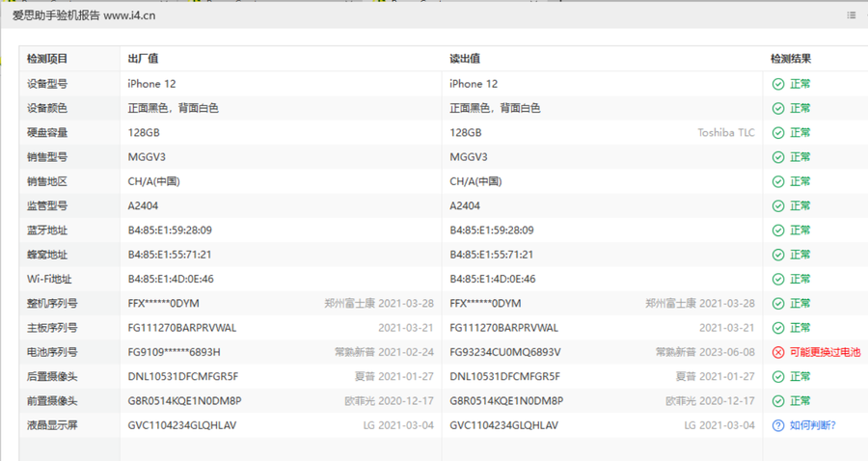This screenshot has width=868, height=461.
Task: Select the 设备型号 row label
Action: click(47, 84)
